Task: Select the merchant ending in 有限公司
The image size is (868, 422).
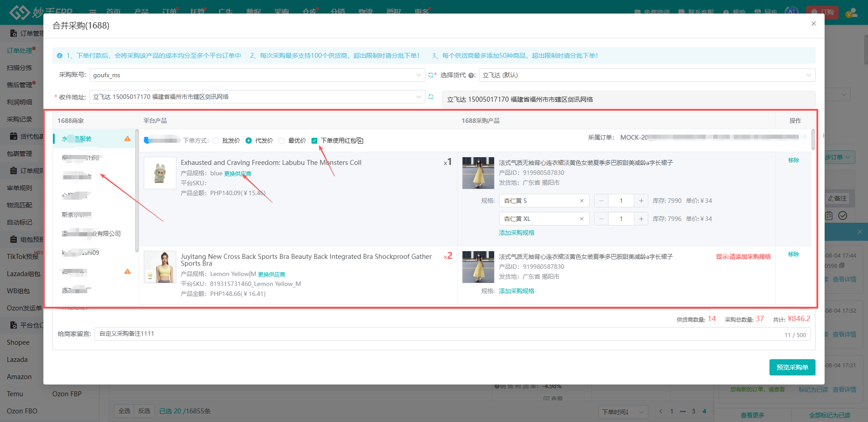Action: [94, 234]
